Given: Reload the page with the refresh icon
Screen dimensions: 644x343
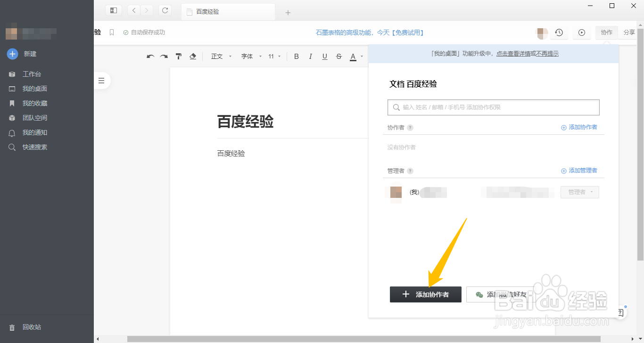Looking at the screenshot, I should click(165, 10).
